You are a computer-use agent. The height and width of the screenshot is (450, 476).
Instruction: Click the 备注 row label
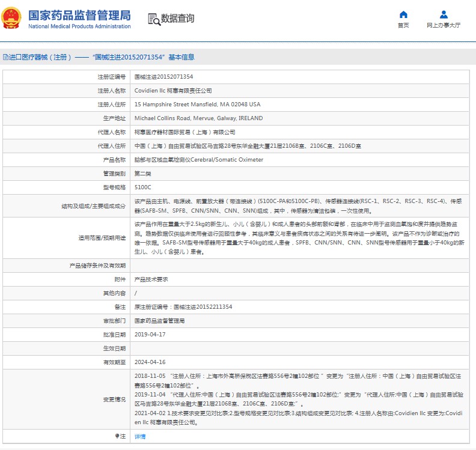point(120,307)
